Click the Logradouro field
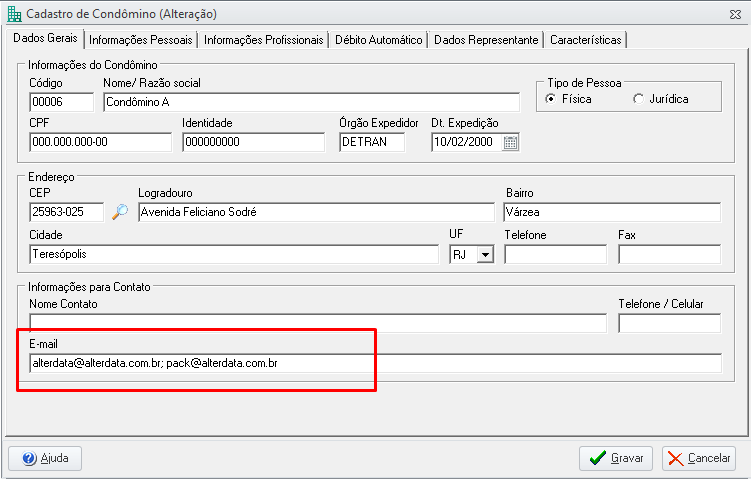The height and width of the screenshot is (479, 751). (316, 212)
